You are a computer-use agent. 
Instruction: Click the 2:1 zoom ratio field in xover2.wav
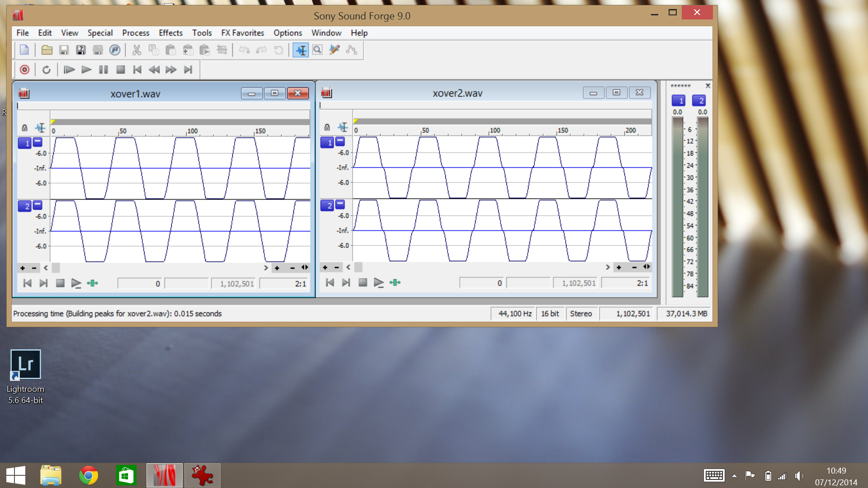(x=626, y=283)
